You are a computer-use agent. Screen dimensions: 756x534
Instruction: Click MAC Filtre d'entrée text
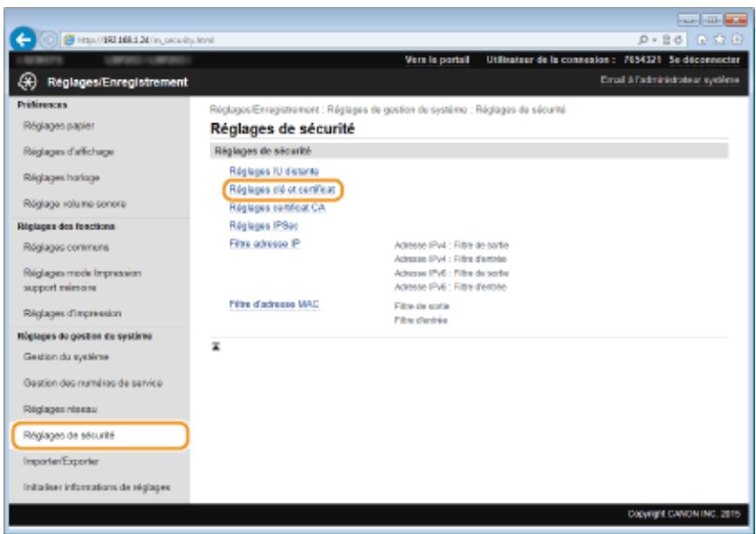[421, 320]
